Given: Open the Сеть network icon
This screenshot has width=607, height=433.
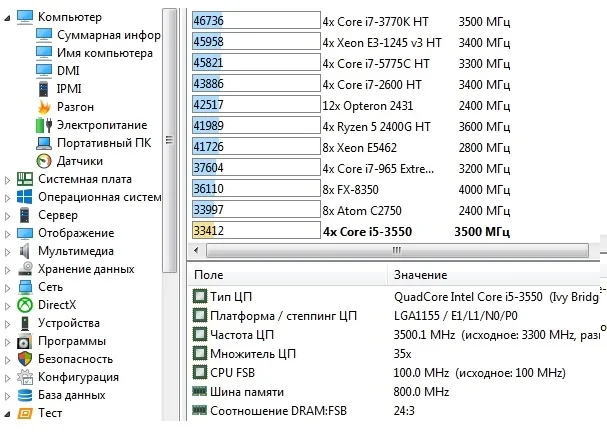Looking at the screenshot, I should point(25,287).
